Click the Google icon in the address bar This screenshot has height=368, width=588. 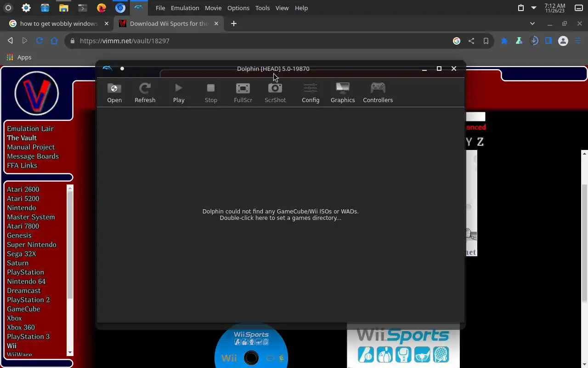click(457, 41)
